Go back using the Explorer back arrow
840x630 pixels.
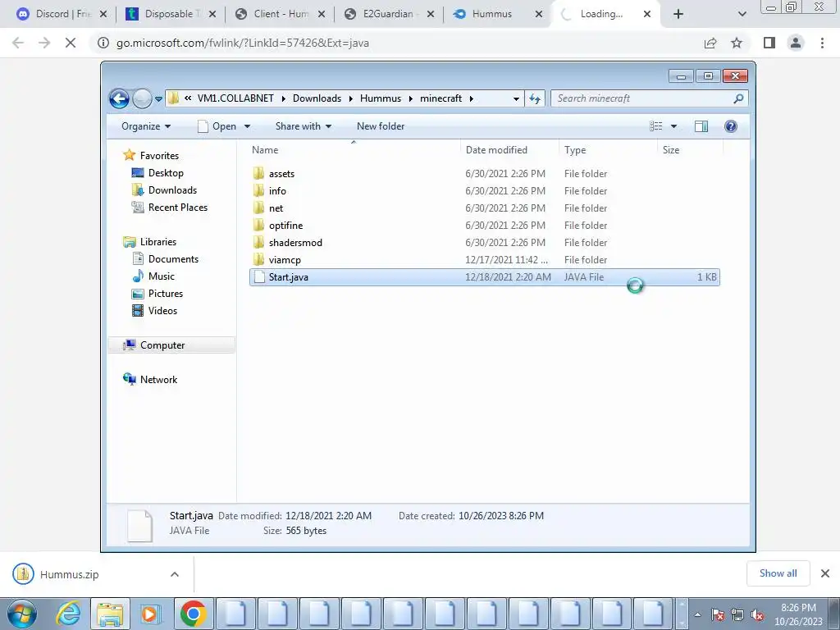point(119,98)
